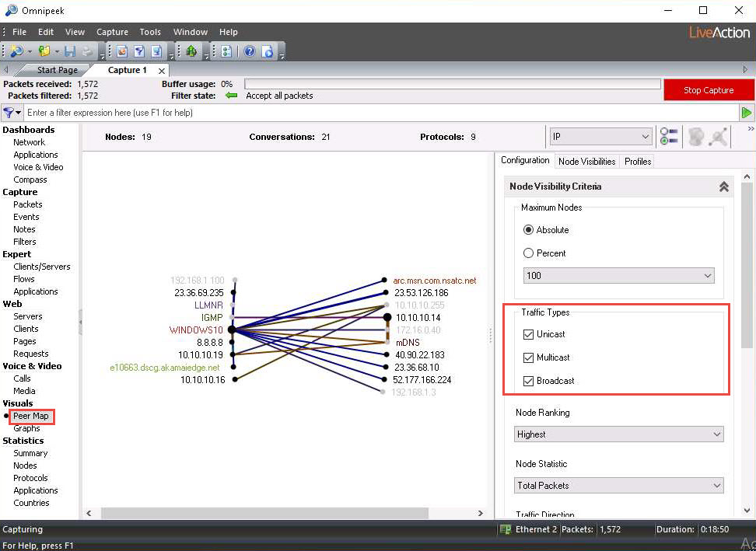Screen dimensions: 756x551
Task: Click the green upload arrow toolbar icon
Action: tap(191, 51)
